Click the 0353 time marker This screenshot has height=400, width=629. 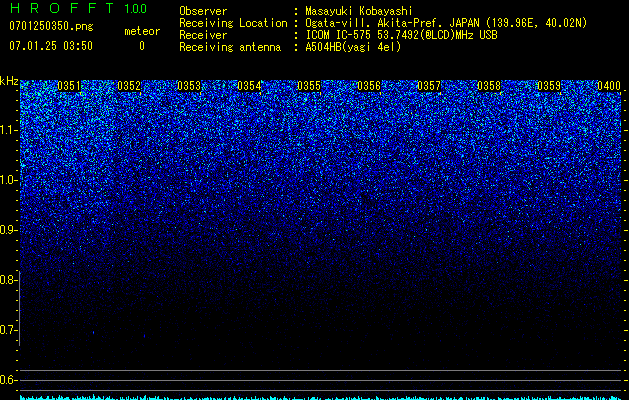[x=189, y=86]
